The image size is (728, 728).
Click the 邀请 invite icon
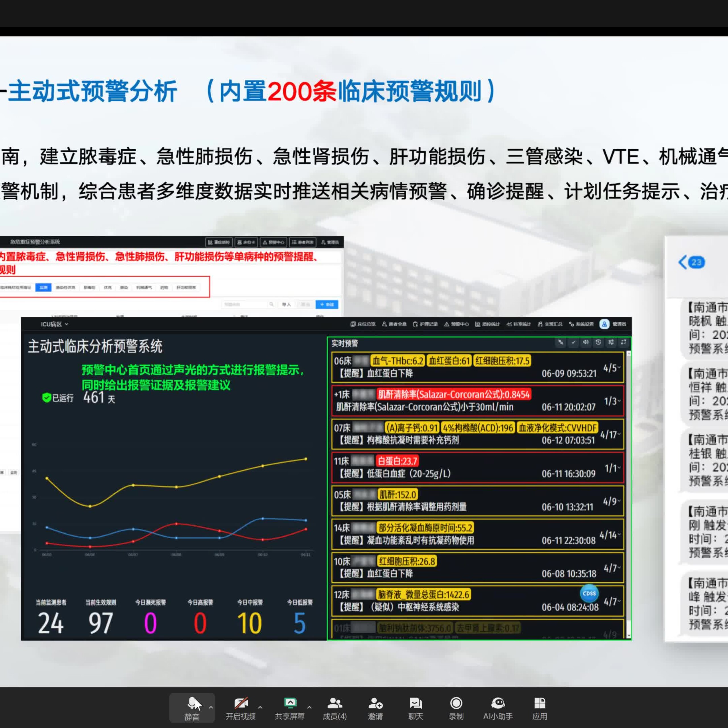[375, 704]
